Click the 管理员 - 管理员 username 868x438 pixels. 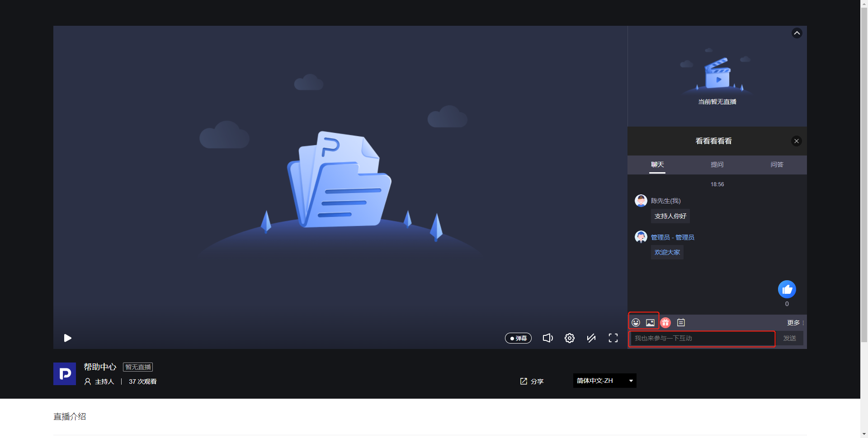point(673,237)
